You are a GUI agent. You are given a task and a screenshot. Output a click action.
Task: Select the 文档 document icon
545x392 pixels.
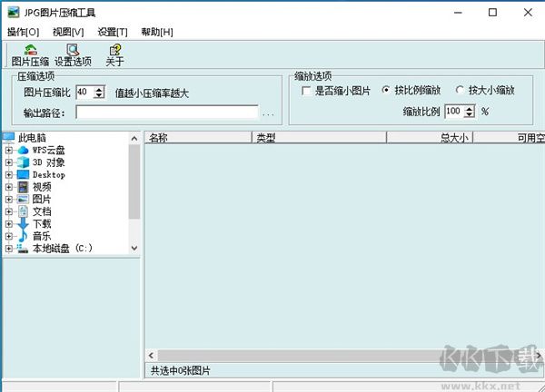(x=23, y=211)
